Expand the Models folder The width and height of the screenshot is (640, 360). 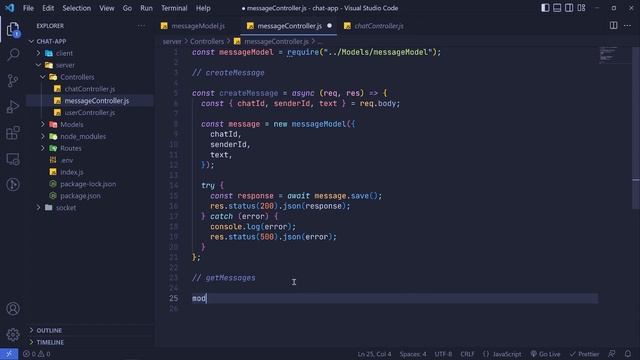point(43,124)
